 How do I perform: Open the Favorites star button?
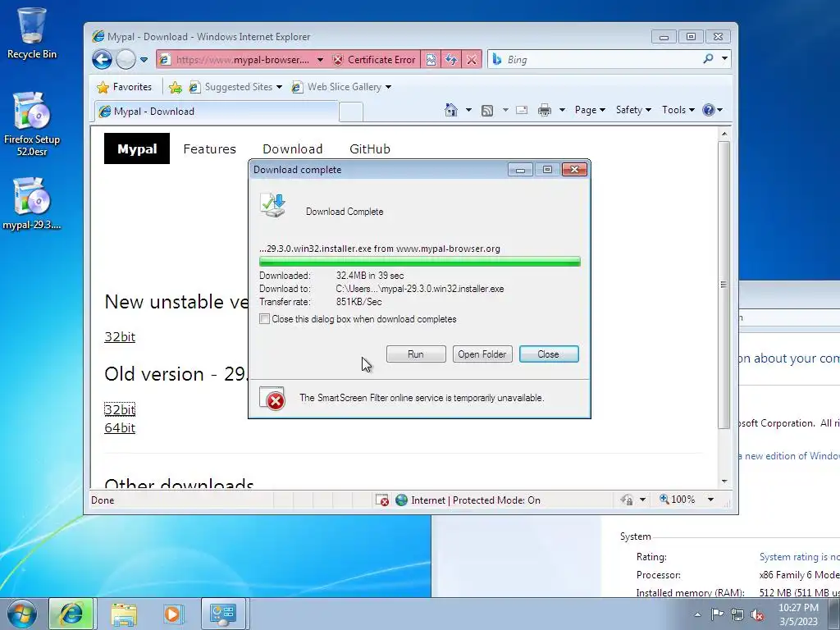click(125, 87)
